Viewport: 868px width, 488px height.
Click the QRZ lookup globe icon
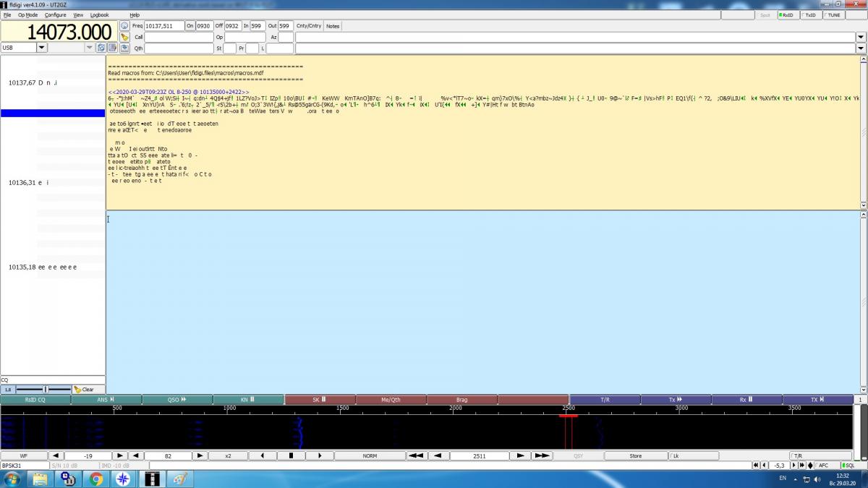(x=124, y=25)
